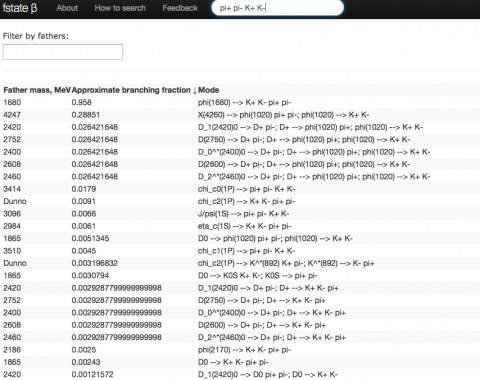Viewport: 480px width, 380px height.
Task: Click branching fraction 0.00243
Action: 86,362
